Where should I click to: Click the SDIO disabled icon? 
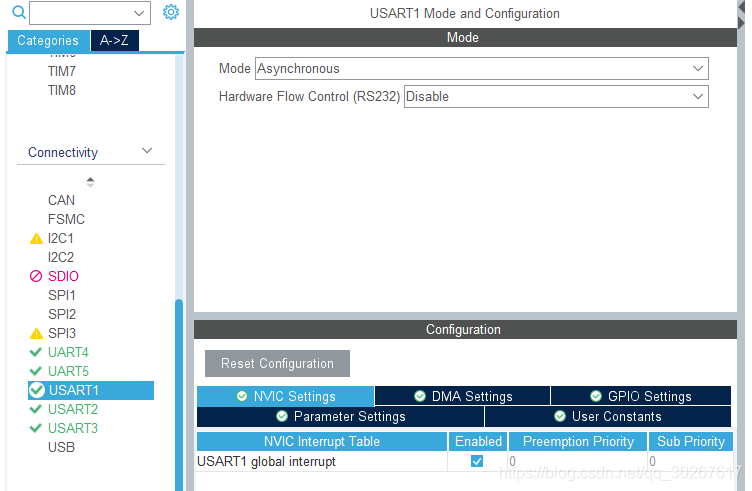[36, 276]
